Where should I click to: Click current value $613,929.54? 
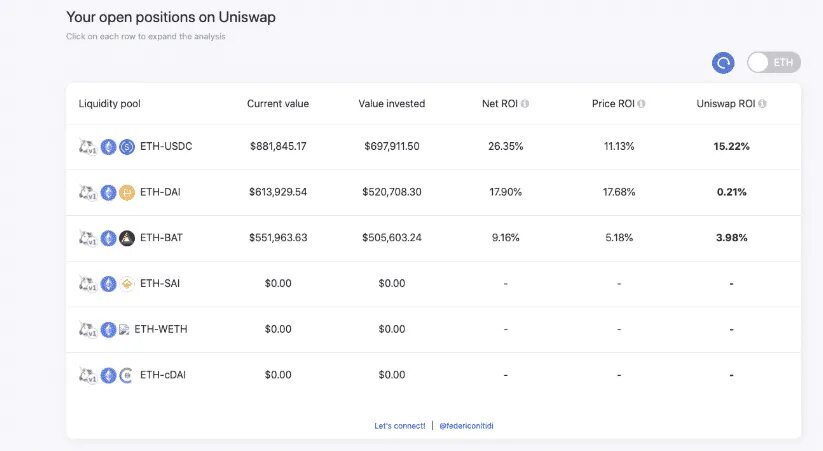278,192
